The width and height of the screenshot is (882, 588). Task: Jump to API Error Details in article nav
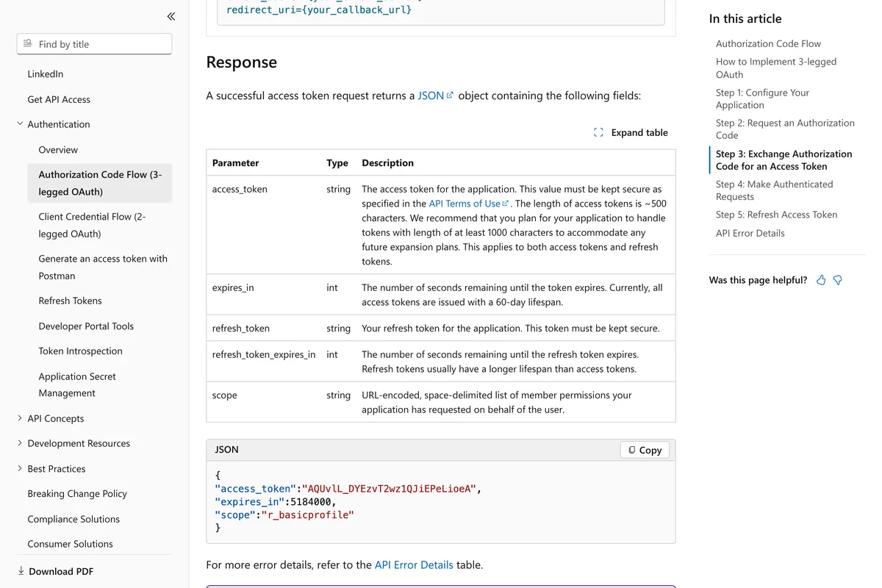(x=750, y=233)
